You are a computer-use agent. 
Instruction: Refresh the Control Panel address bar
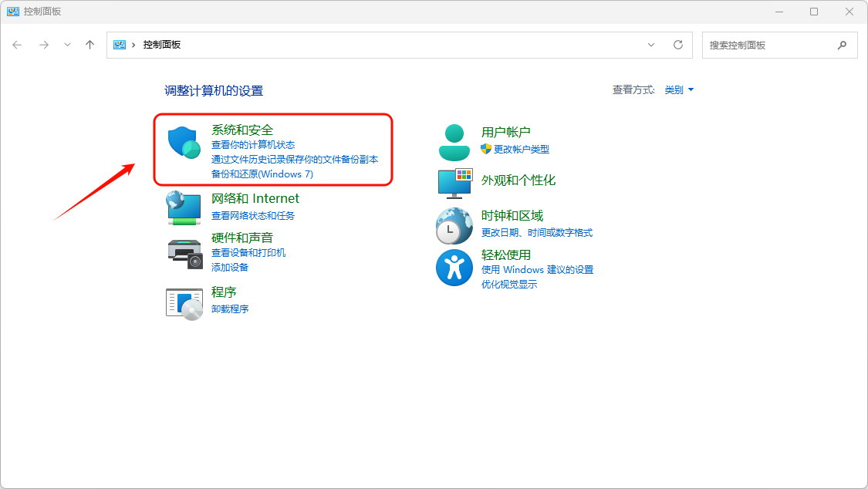coord(678,45)
